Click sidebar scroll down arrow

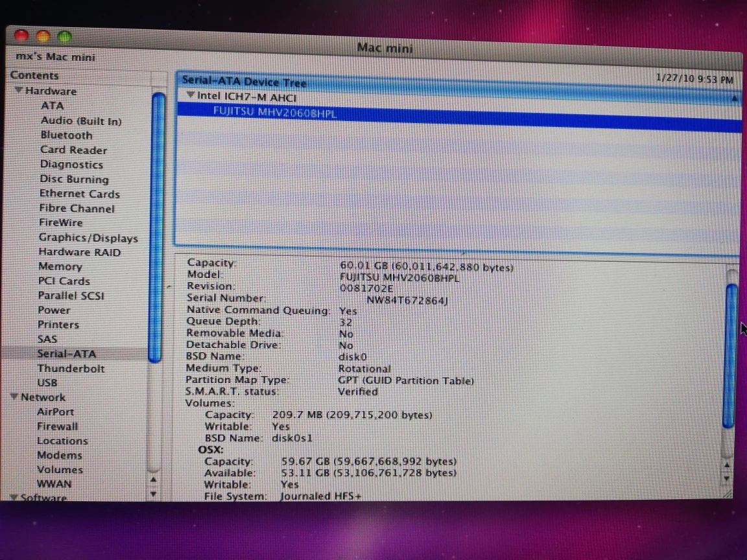(153, 494)
